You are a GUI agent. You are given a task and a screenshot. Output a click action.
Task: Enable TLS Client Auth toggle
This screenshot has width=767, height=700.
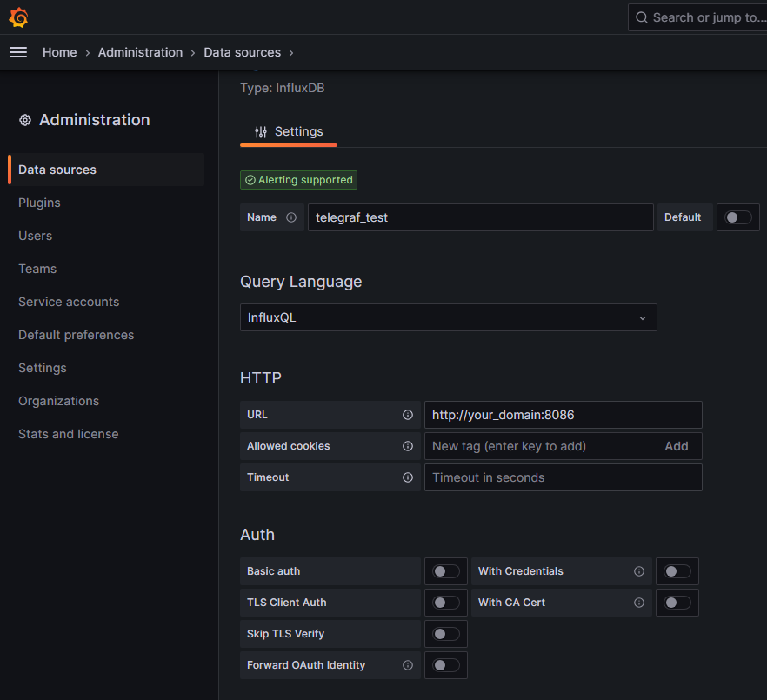[x=446, y=603]
